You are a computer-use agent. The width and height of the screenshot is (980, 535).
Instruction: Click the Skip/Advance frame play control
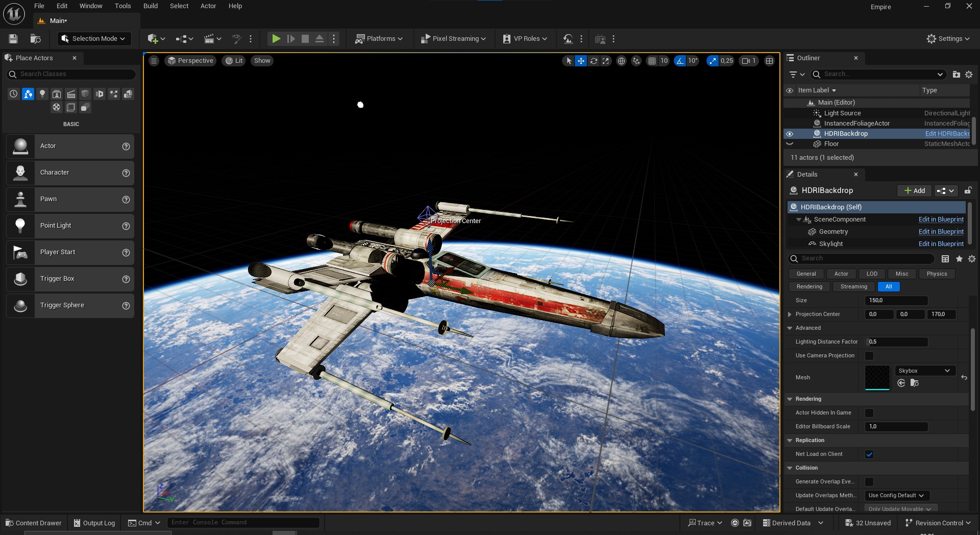coord(291,39)
